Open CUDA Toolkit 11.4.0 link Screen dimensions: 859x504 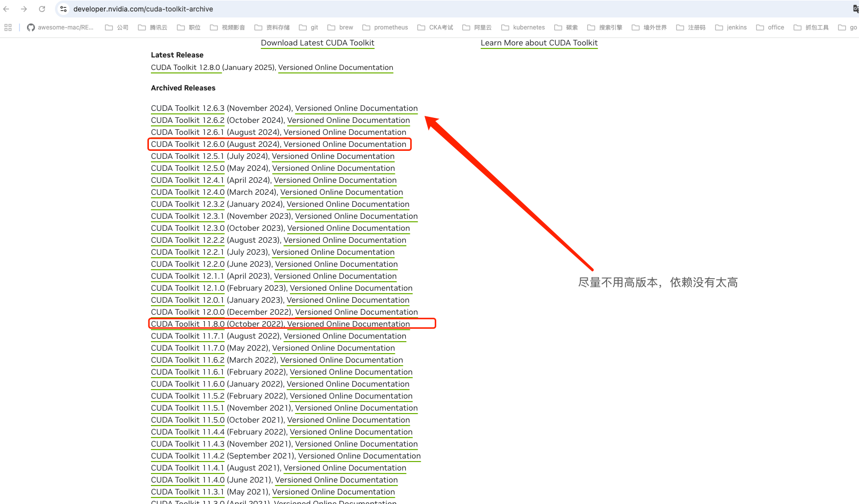[188, 480]
